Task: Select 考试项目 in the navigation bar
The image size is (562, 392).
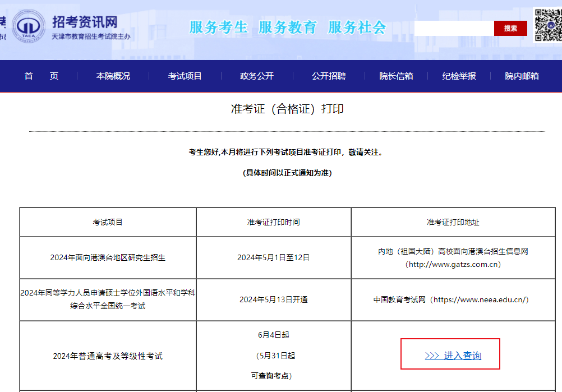Action: click(185, 76)
